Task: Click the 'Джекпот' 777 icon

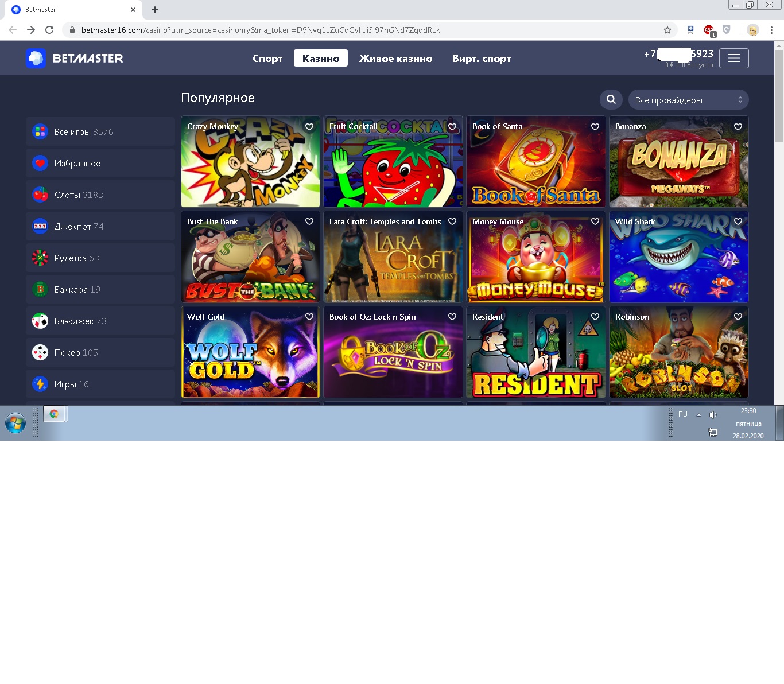Action: click(40, 226)
